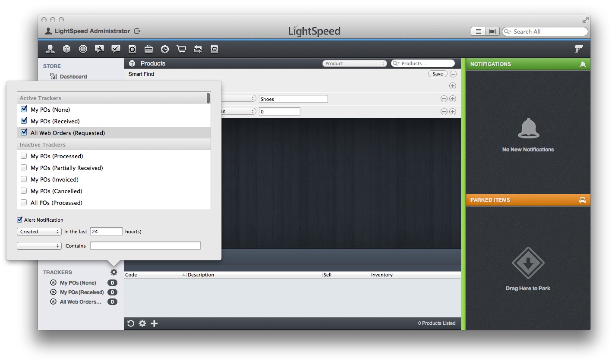
Task: Click the briefcase toolbar icon
Action: pos(148,49)
